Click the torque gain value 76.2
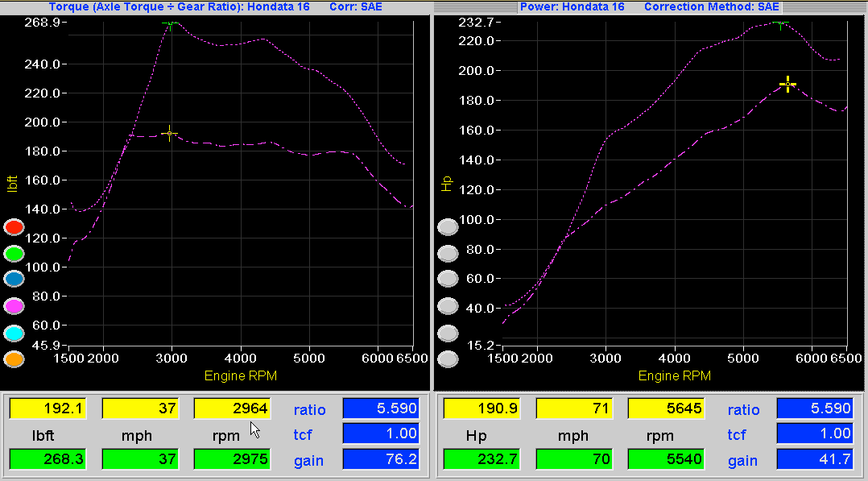868x481 pixels. click(x=381, y=460)
